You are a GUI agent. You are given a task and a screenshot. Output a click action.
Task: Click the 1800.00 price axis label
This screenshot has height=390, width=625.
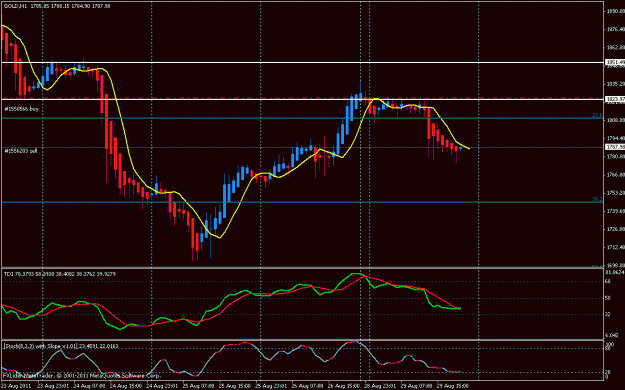[615, 120]
